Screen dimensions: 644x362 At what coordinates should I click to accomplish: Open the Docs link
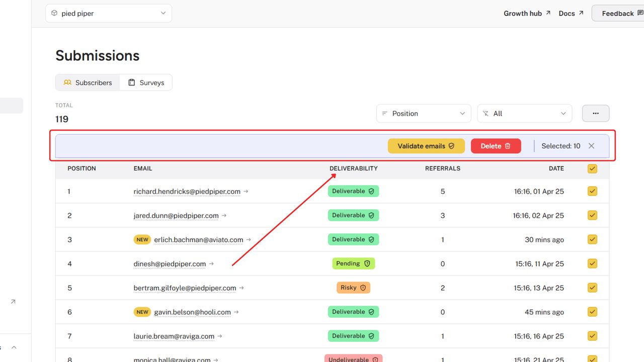pos(567,13)
